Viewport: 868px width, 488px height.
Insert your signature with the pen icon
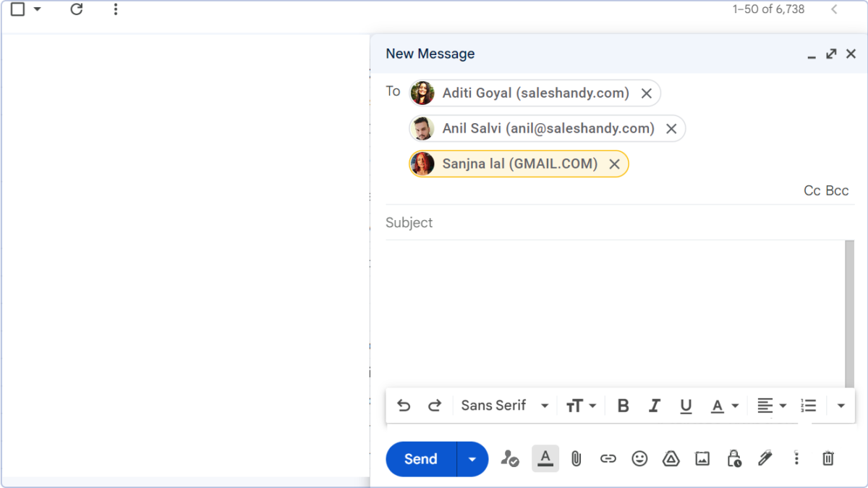pyautogui.click(x=765, y=458)
